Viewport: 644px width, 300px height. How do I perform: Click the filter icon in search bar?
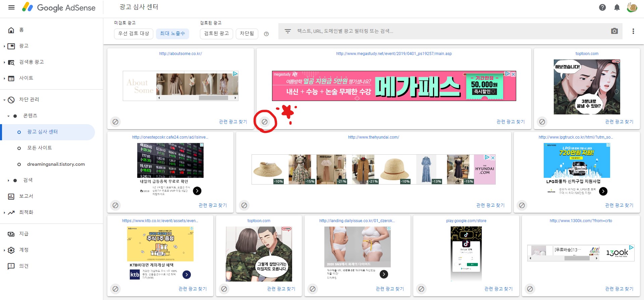pos(287,31)
